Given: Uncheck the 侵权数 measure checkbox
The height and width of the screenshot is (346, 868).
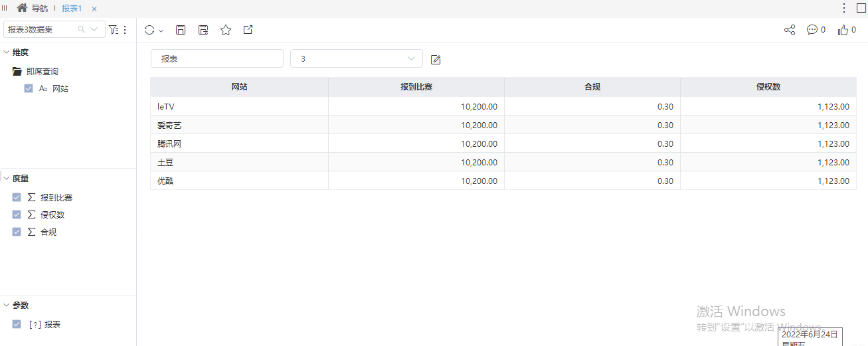Looking at the screenshot, I should pyautogui.click(x=17, y=215).
